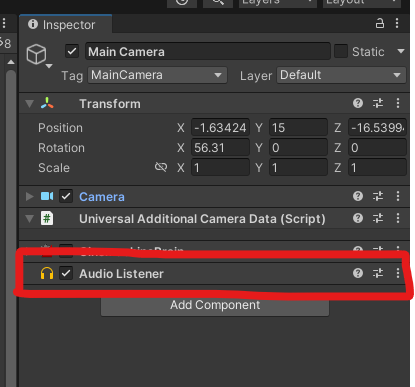Select Rotation Z field

coord(377,148)
